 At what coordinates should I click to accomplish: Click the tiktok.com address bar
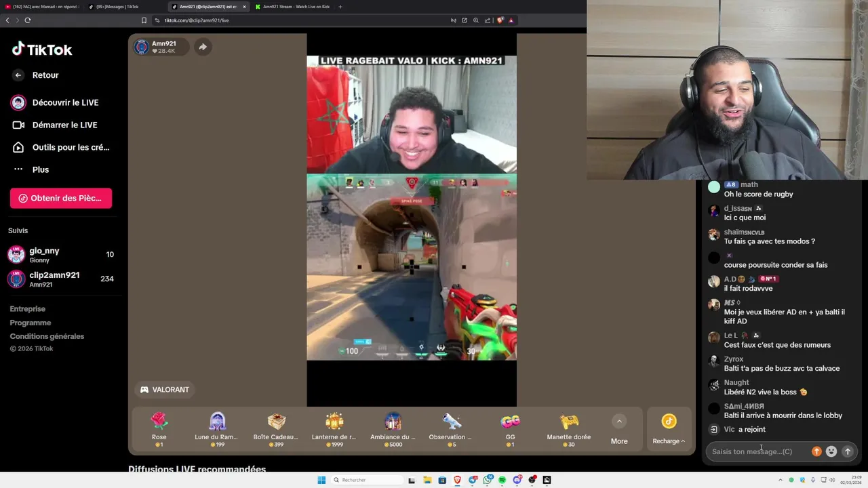298,20
